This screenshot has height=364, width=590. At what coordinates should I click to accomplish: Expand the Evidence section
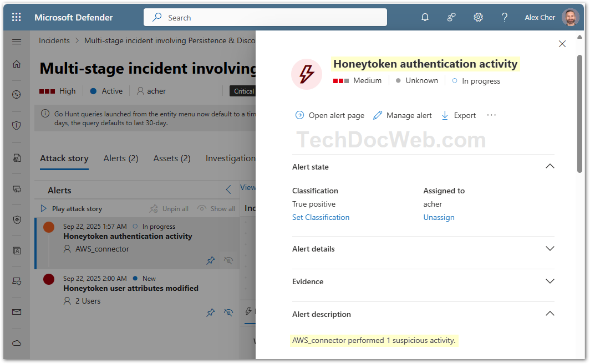coord(550,281)
